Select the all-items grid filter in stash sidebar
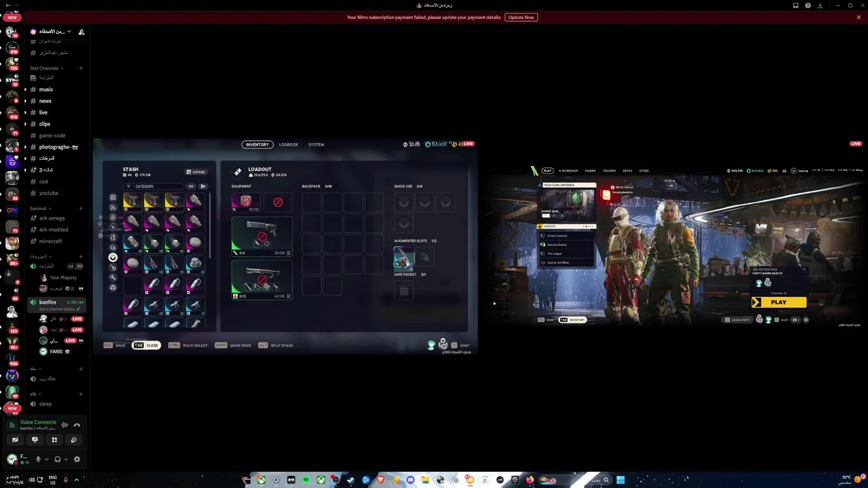This screenshot has height=488, width=868. point(113,198)
